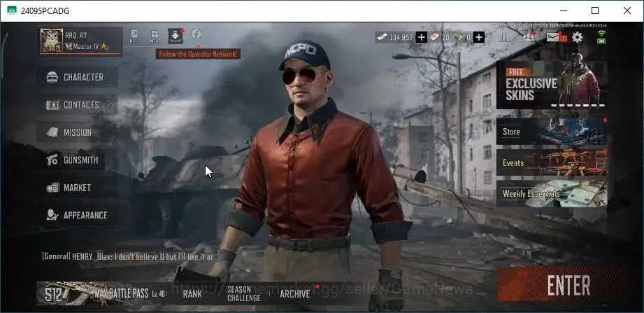The image size is (644, 313).
Task: Switch to the SEASON CHALLENGE tab
Action: (243, 293)
